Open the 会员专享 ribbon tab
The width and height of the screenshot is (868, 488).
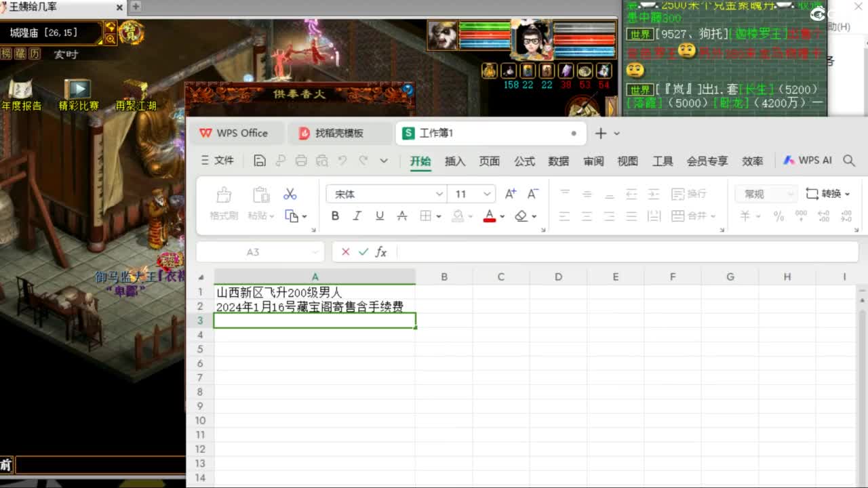pos(707,161)
